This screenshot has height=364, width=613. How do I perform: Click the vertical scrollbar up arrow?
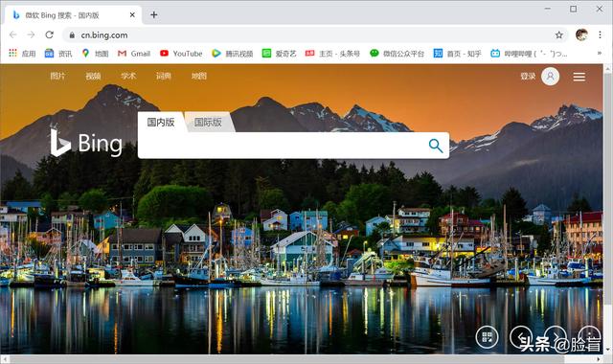(607, 69)
